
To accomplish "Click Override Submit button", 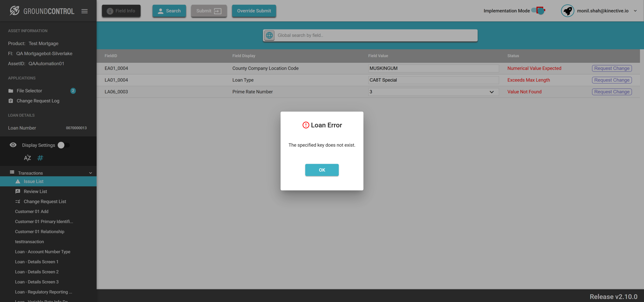I will 254,11.
